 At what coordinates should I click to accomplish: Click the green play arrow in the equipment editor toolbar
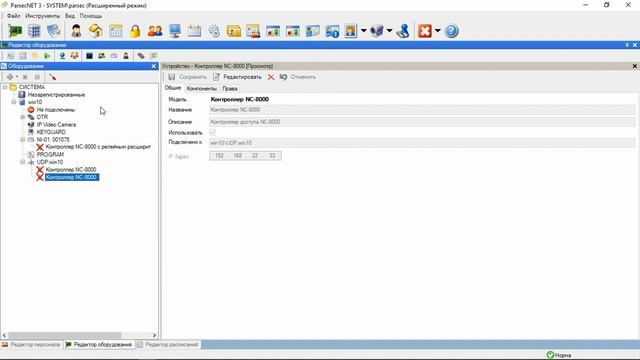pyautogui.click(x=47, y=56)
